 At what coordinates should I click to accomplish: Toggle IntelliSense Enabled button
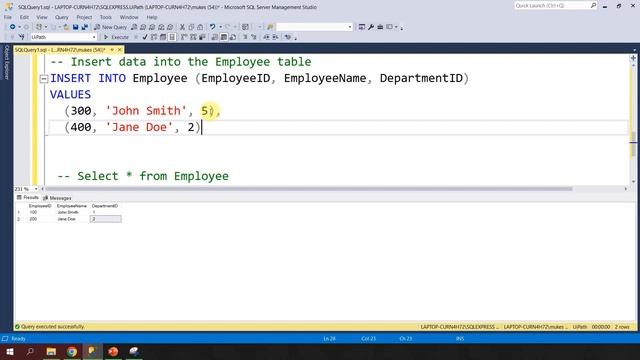coord(172,37)
